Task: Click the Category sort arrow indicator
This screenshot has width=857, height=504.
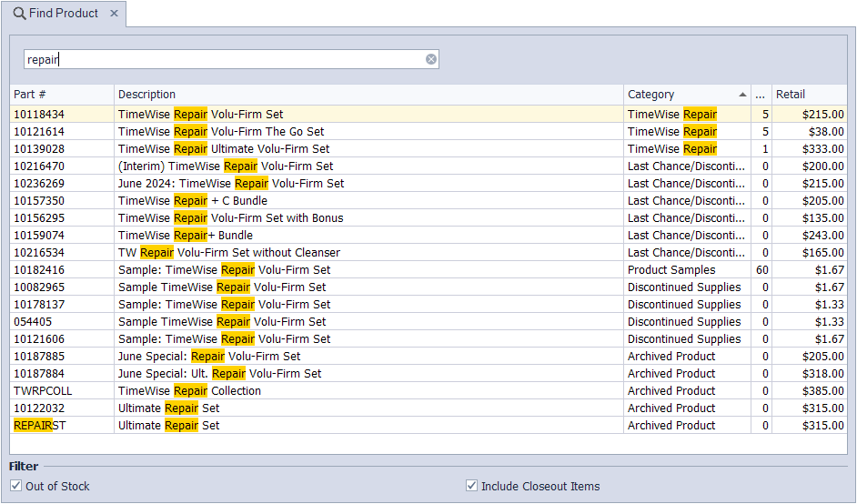Action: [742, 95]
